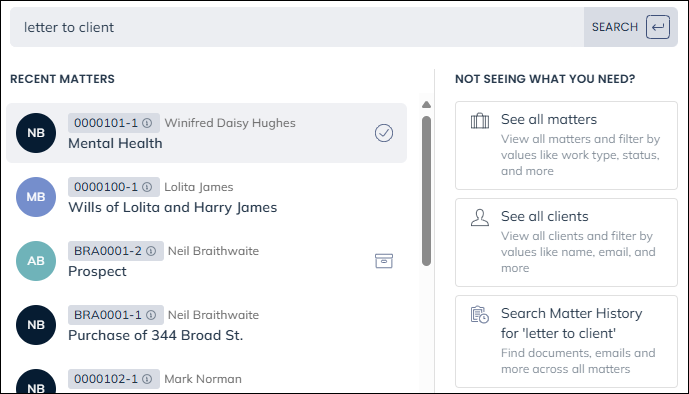Click the info icon next to 0000100-1
The height and width of the screenshot is (394, 689).
pos(147,187)
